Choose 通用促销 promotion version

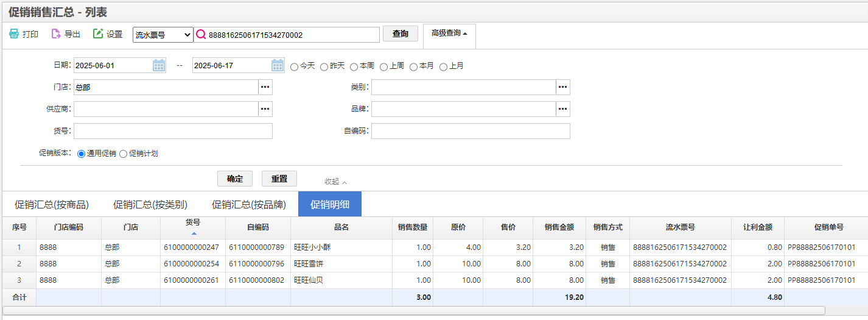[x=82, y=154]
